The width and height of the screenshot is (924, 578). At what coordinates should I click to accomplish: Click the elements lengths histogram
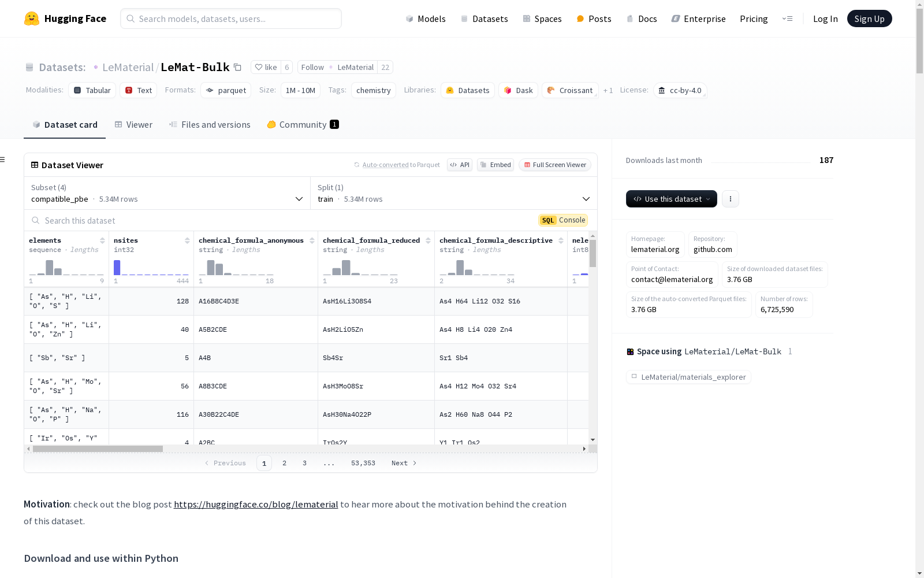tap(66, 268)
